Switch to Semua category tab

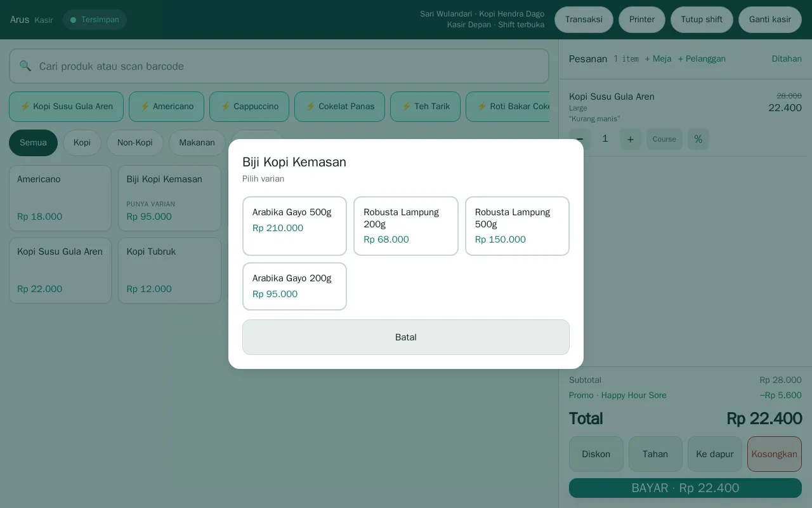point(33,143)
